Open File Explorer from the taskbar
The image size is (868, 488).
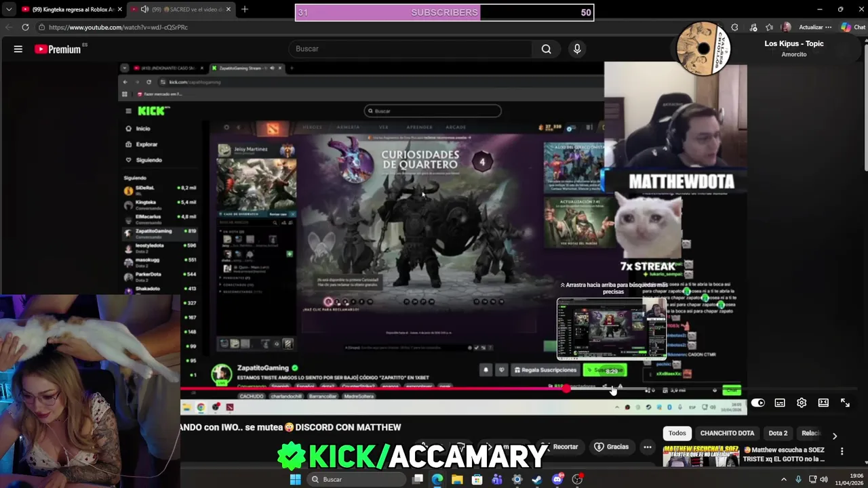tap(457, 479)
